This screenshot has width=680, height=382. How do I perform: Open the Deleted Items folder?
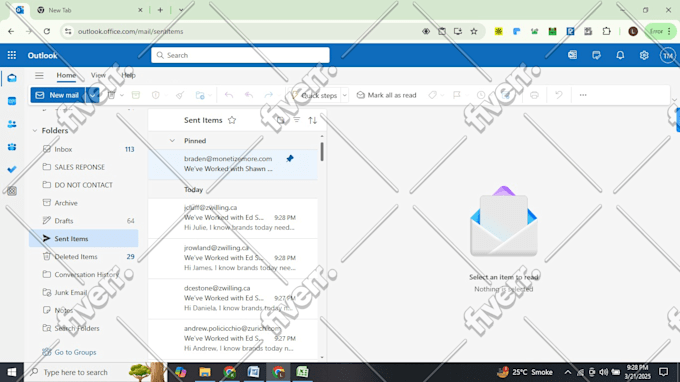click(x=84, y=257)
